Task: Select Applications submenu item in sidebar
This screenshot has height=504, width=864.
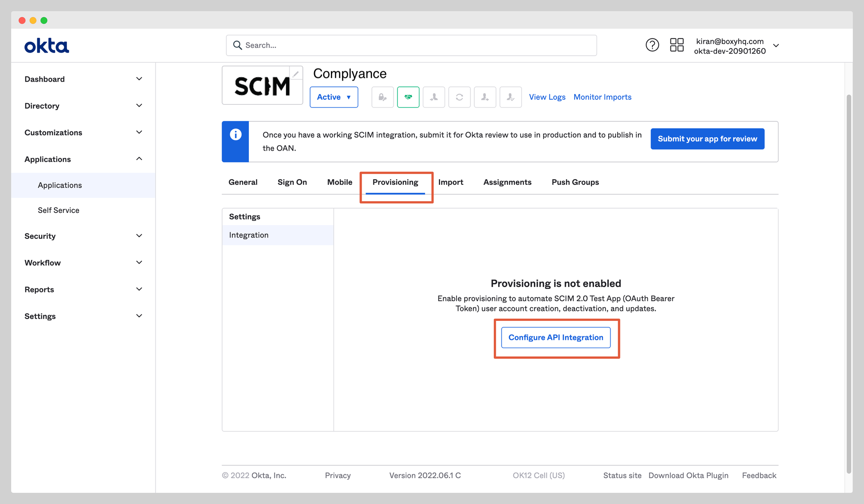Action: pyautogui.click(x=83, y=185)
